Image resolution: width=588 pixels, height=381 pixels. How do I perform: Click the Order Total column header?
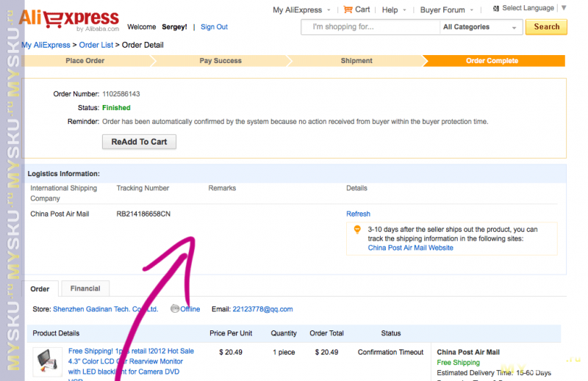(x=326, y=333)
